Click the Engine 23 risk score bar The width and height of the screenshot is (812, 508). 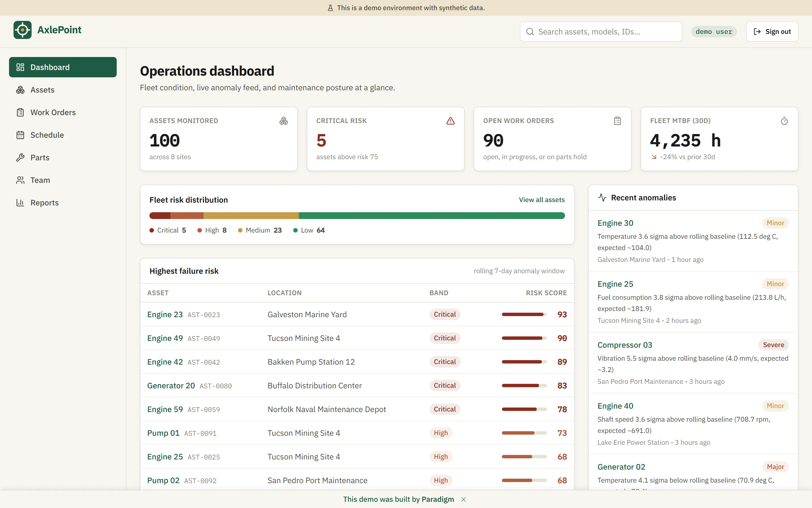click(x=524, y=314)
